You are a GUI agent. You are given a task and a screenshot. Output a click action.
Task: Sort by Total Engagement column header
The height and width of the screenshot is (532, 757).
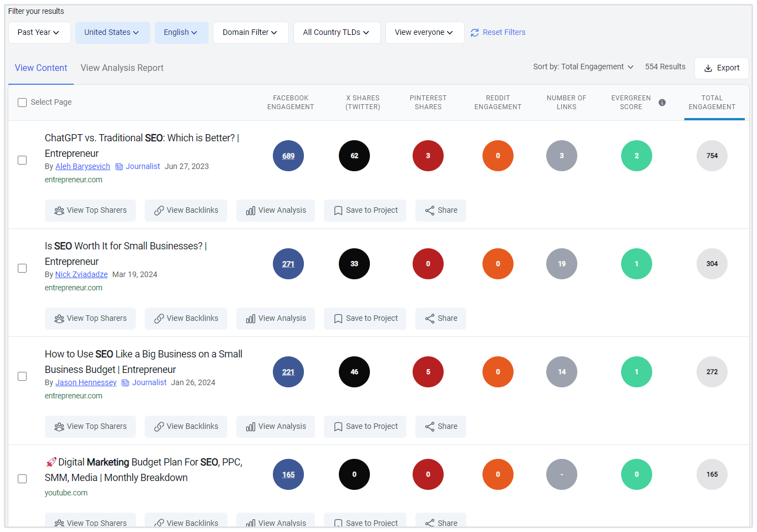(712, 103)
